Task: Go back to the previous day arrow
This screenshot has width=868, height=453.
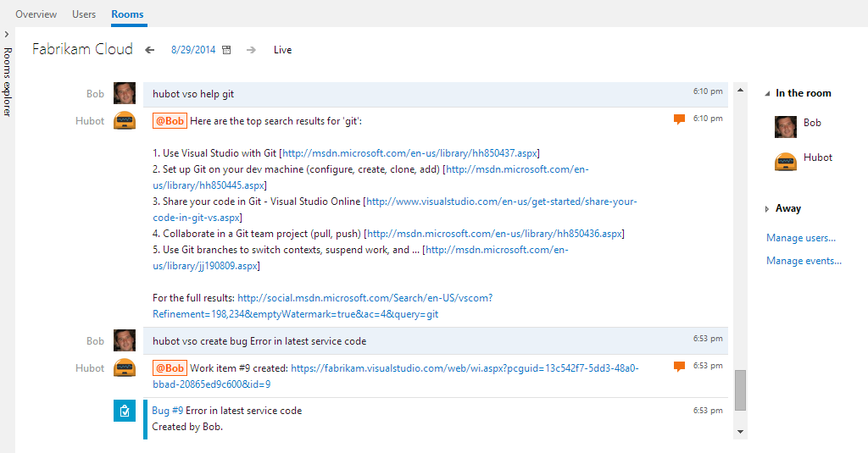Action: [x=149, y=50]
